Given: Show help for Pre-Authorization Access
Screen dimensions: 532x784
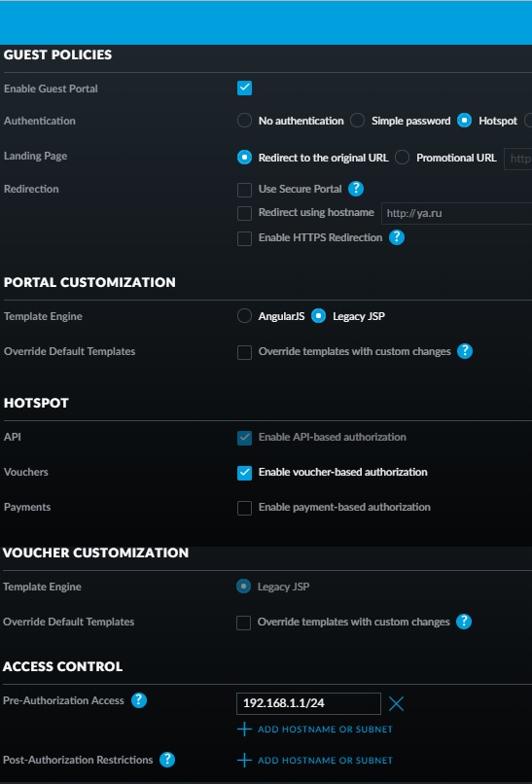Looking at the screenshot, I should 139,700.
